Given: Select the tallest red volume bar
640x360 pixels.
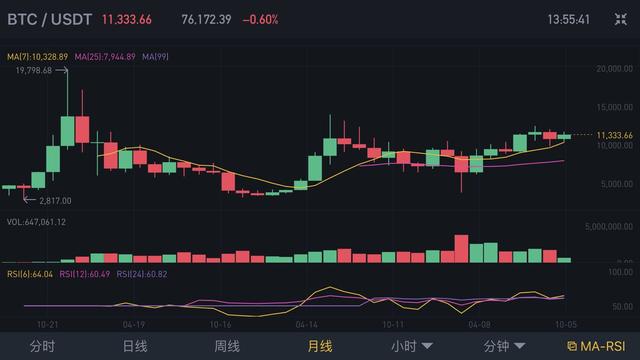Looking at the screenshot, I should click(x=461, y=249).
